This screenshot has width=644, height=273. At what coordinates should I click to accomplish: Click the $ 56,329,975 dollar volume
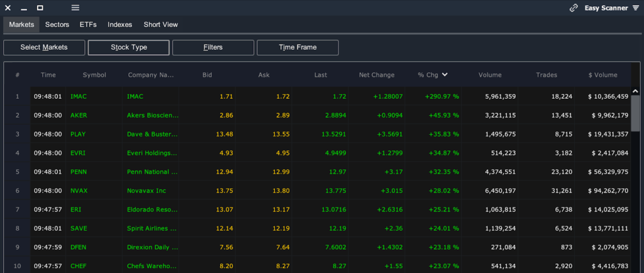tap(608, 172)
